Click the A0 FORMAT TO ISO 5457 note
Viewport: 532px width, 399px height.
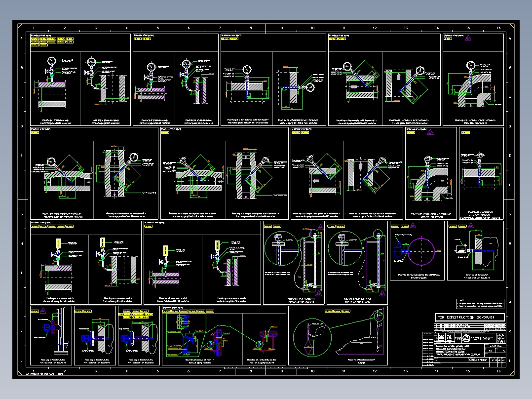(x=45, y=374)
